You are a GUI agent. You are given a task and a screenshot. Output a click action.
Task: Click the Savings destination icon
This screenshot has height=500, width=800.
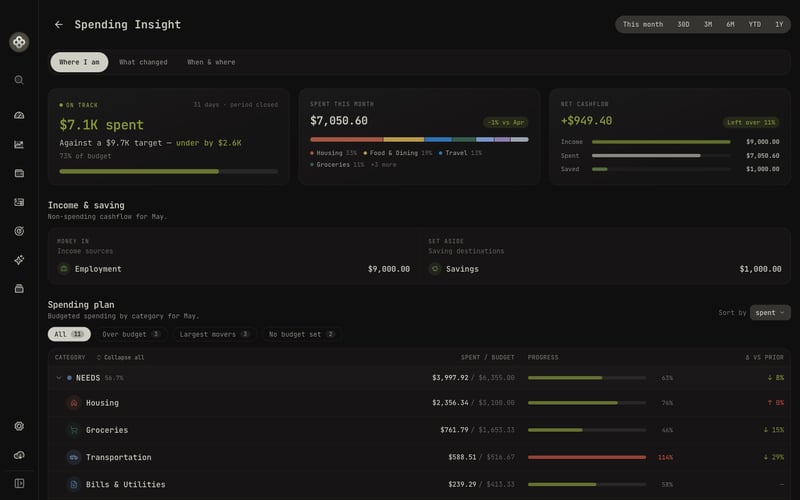pos(435,269)
